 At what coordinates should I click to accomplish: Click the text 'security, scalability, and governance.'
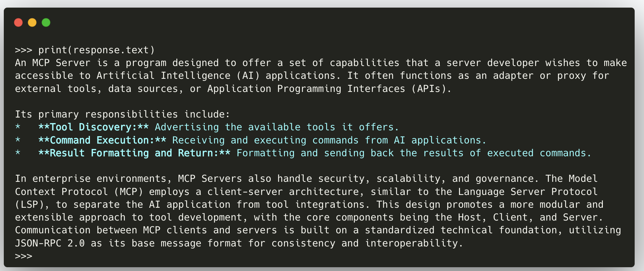click(x=429, y=179)
